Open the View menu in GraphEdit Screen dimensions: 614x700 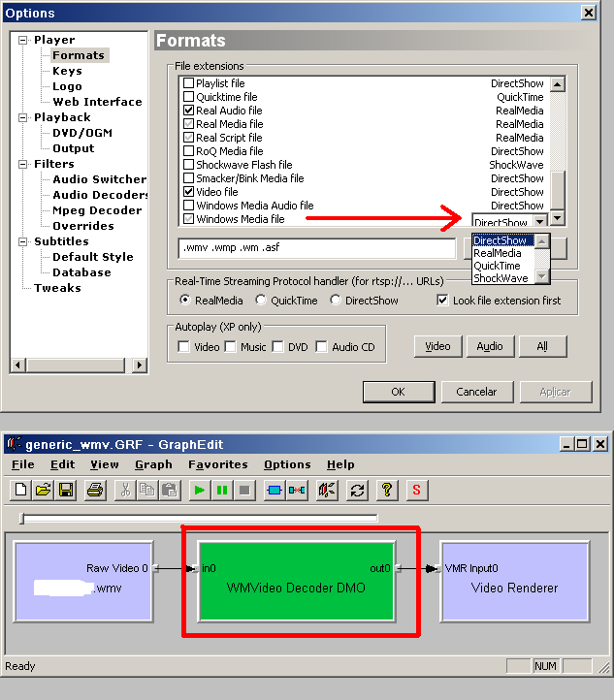coord(105,464)
